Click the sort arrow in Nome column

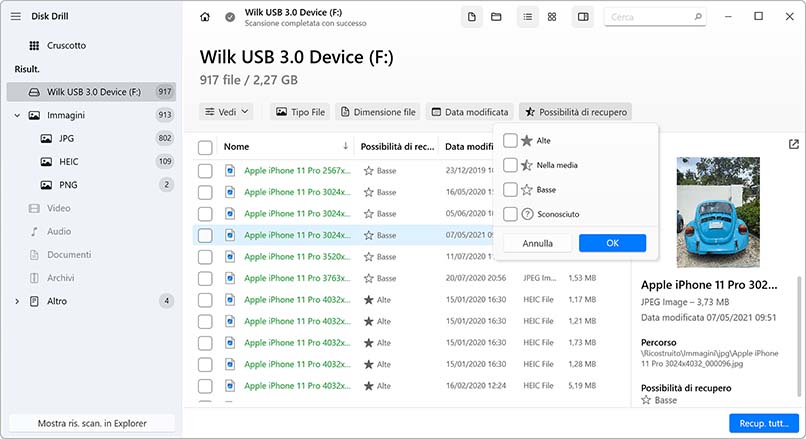pos(345,146)
